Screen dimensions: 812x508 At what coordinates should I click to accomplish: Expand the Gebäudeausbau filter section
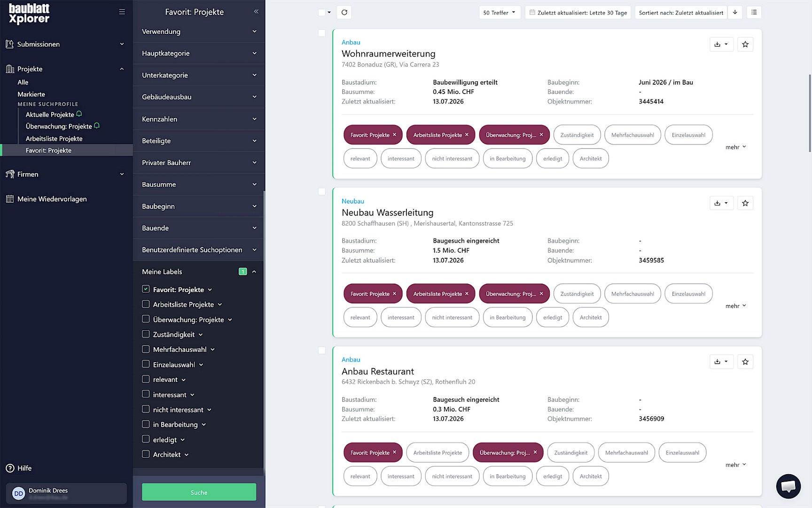[x=199, y=97]
